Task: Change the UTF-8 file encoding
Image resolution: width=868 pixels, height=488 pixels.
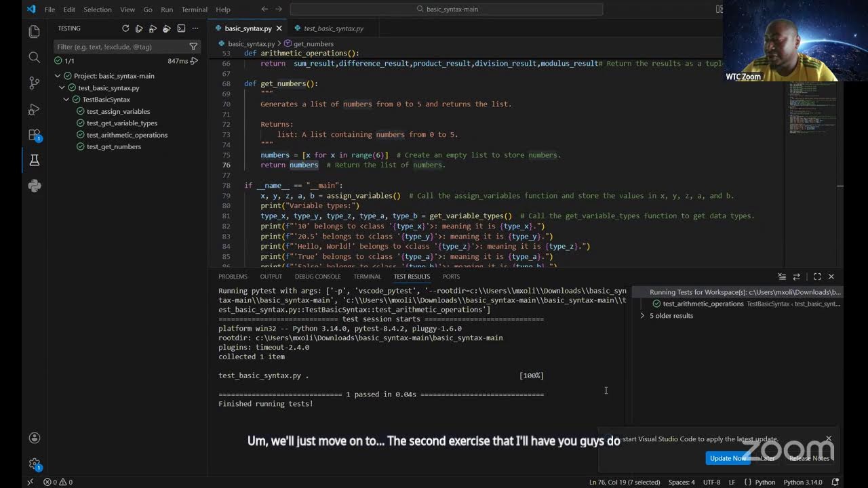Action: 711,482
